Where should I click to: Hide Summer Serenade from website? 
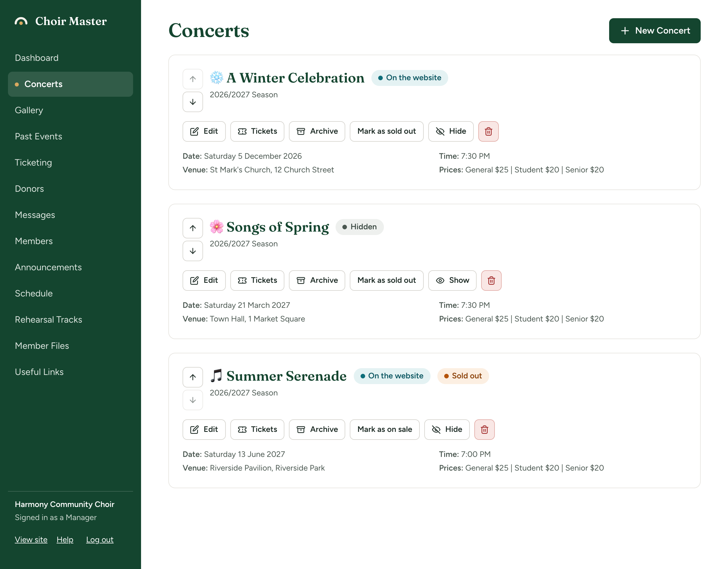[447, 430]
